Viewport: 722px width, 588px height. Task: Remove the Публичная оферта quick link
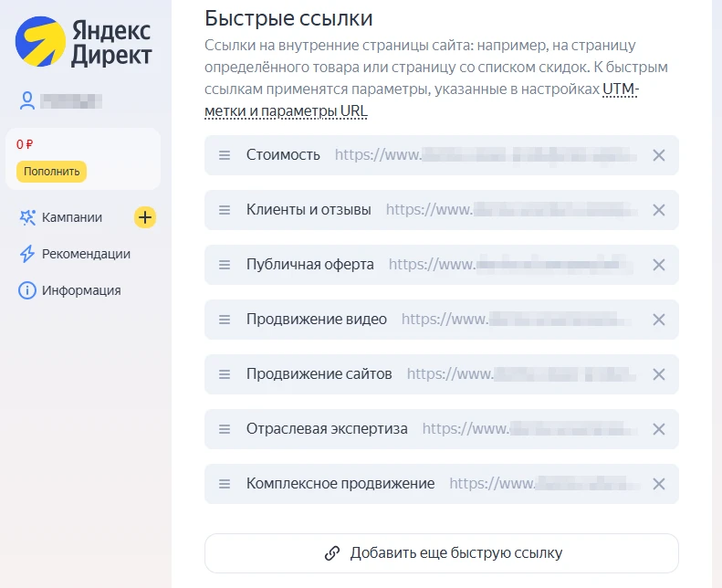click(659, 265)
